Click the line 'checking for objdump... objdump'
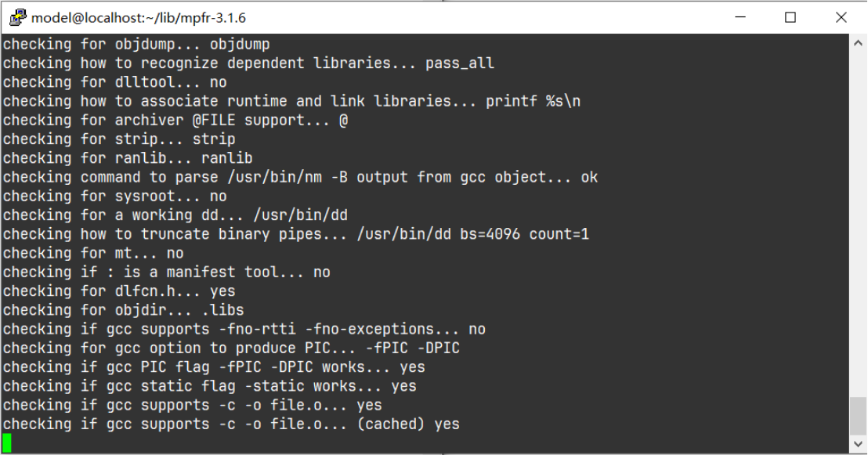Screen dimensions: 868x455 click(x=137, y=45)
